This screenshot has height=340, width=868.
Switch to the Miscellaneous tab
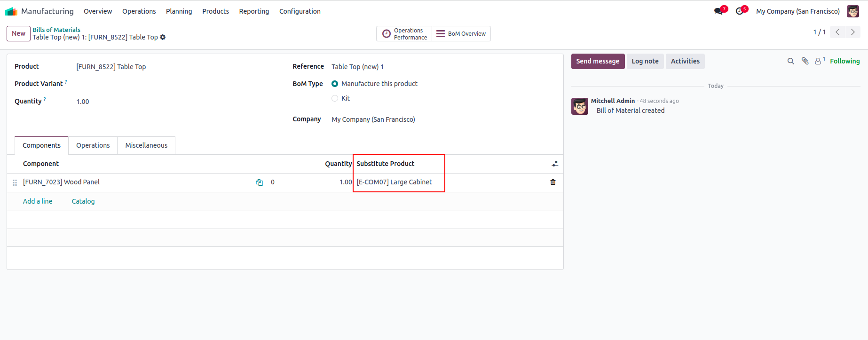click(146, 145)
